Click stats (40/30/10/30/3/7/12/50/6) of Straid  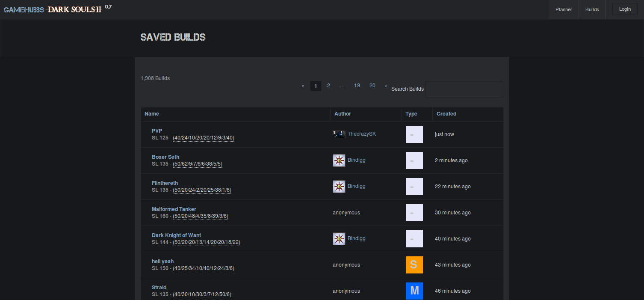click(x=202, y=294)
